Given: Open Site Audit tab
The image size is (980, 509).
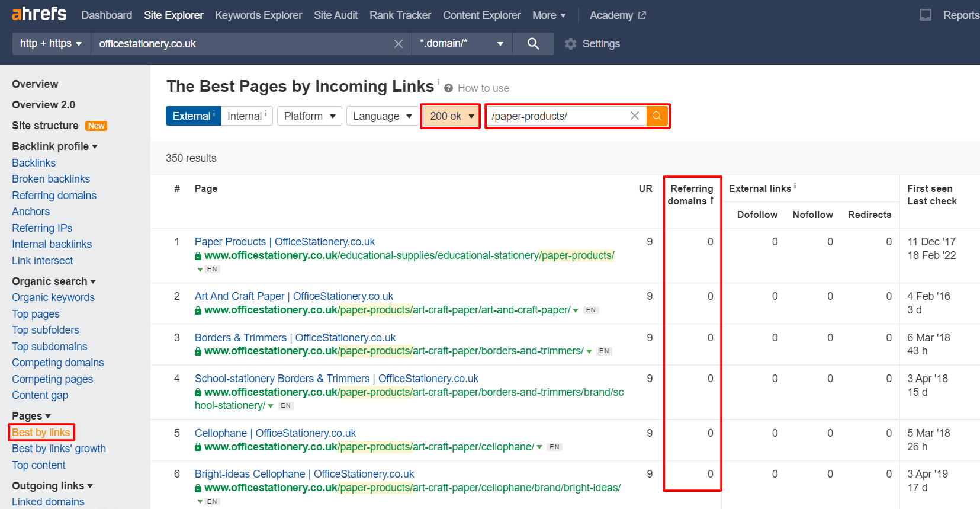Looking at the screenshot, I should point(336,15).
